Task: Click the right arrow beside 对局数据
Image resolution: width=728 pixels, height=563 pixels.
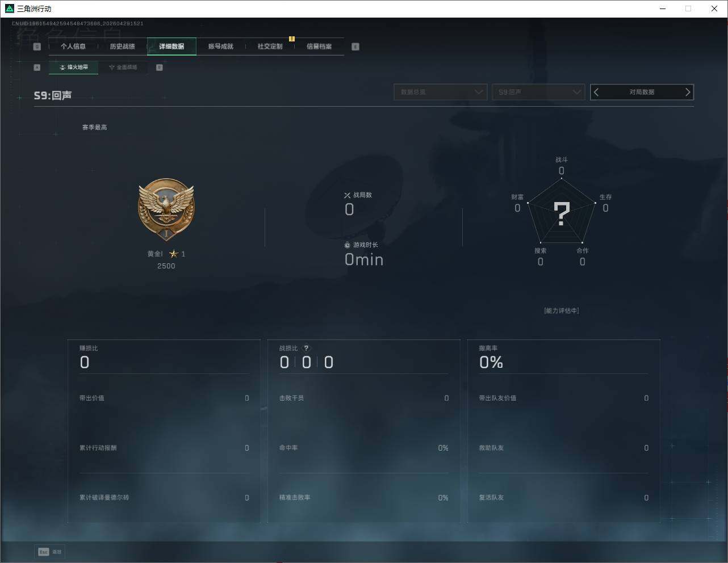Action: pyautogui.click(x=688, y=92)
